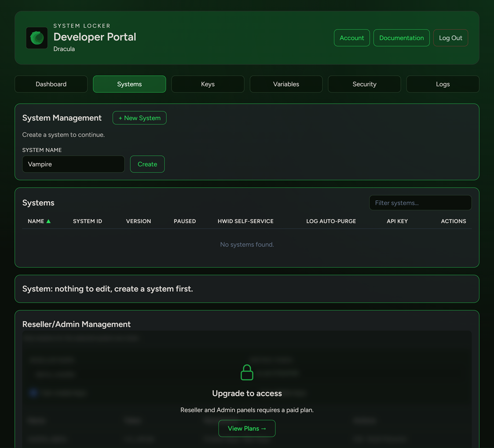494x448 pixels.
Task: Log out of the Developer Portal
Action: coord(450,38)
